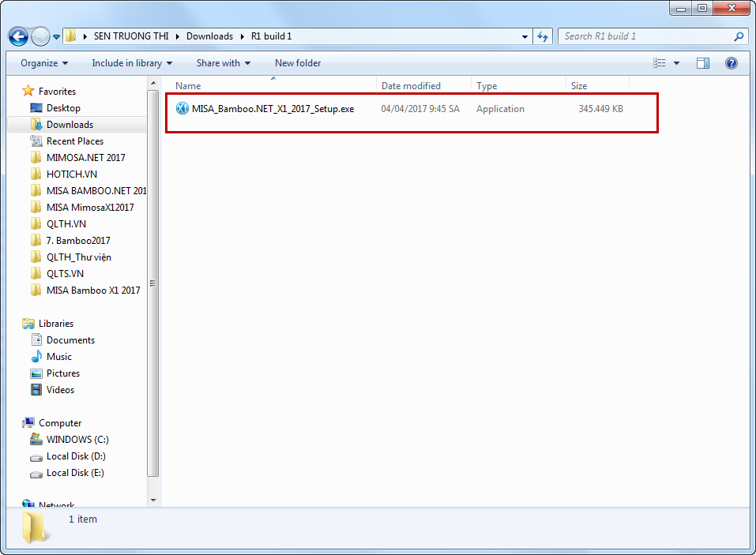The image size is (756, 555).
Task: Open MISA MimosaX12017 folder
Action: click(x=90, y=207)
